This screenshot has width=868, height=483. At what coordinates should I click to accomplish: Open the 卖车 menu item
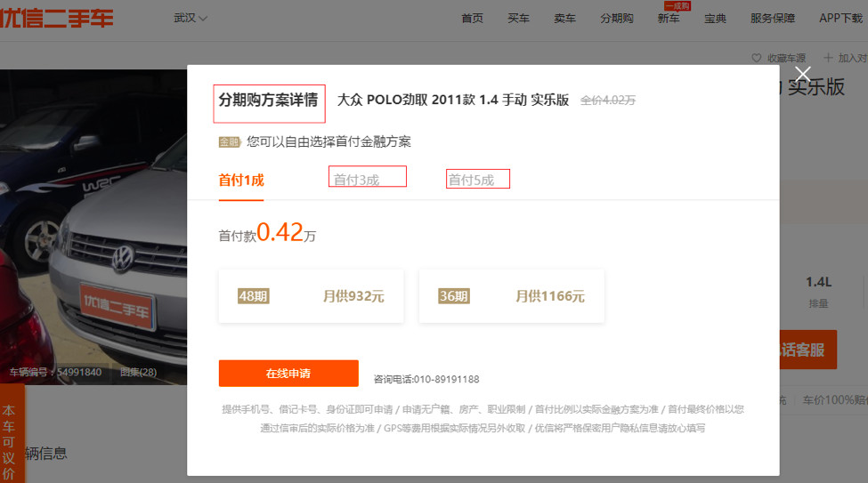564,19
